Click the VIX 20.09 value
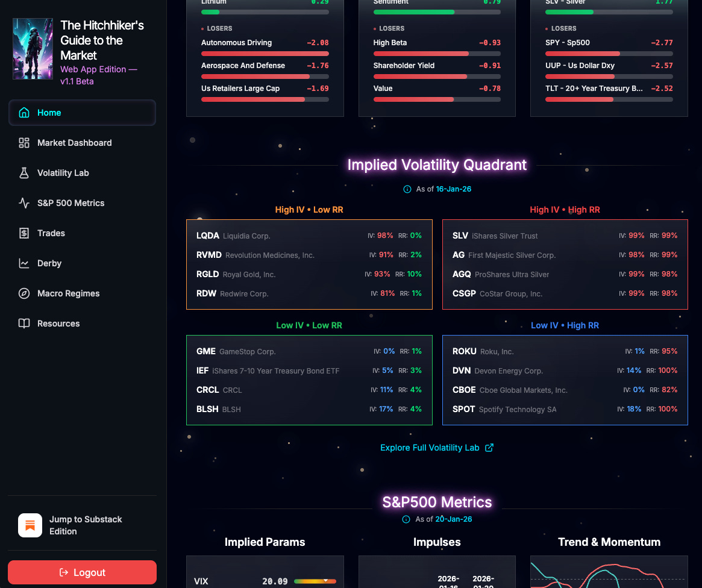This screenshot has width=702, height=588. pos(275,581)
